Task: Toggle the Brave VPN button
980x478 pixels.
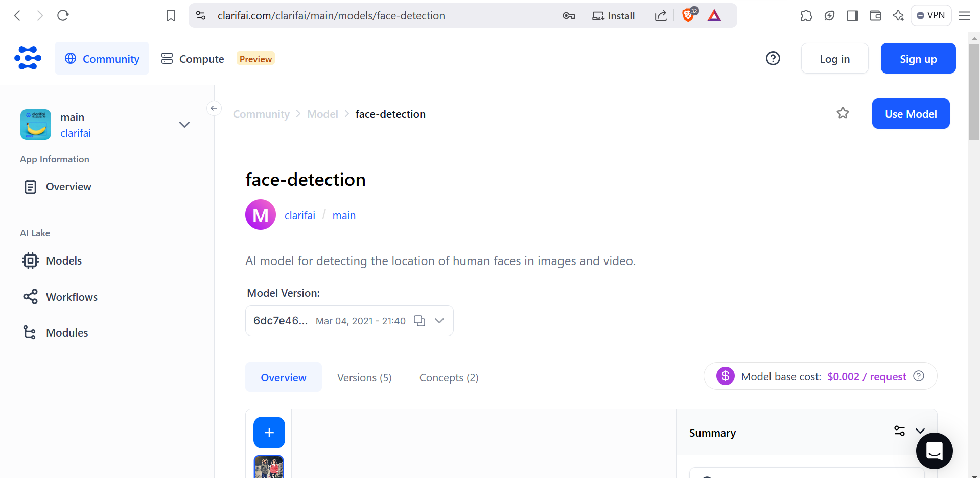Action: click(931, 15)
